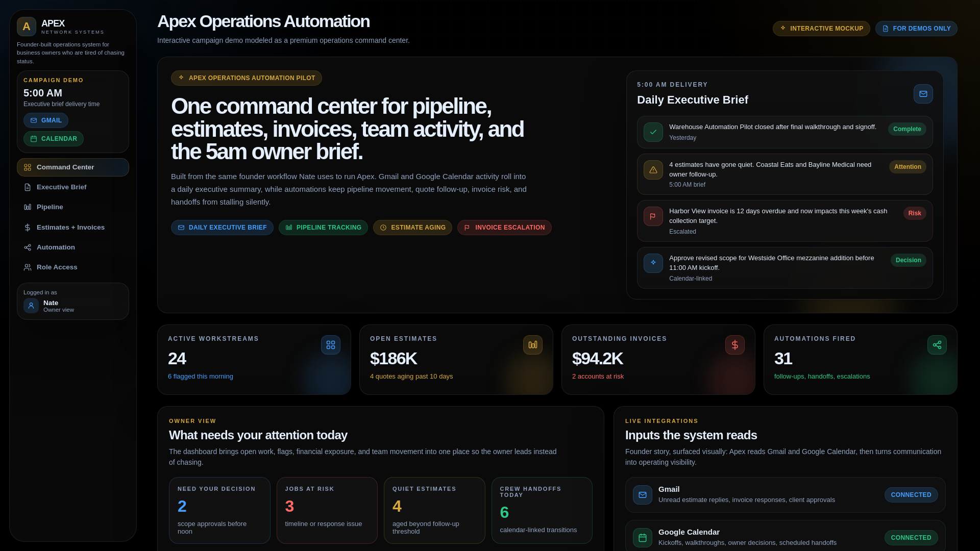
Task: Open the Crew Handoffs Today tile
Action: tap(542, 510)
